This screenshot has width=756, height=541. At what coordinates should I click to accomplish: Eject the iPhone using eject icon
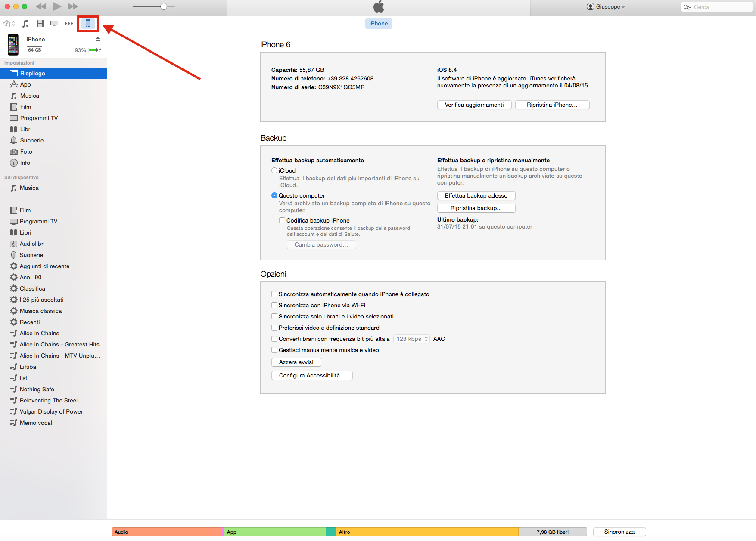pyautogui.click(x=98, y=39)
